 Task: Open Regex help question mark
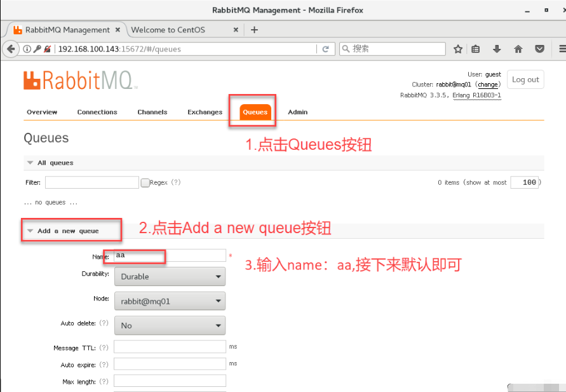pos(176,182)
